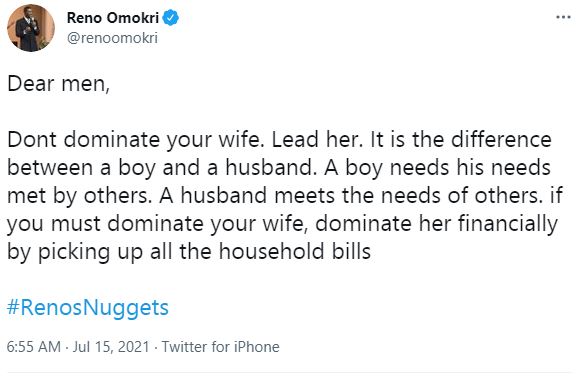
Task: Open the Twitter for iPhone source link
Action: click(x=220, y=347)
